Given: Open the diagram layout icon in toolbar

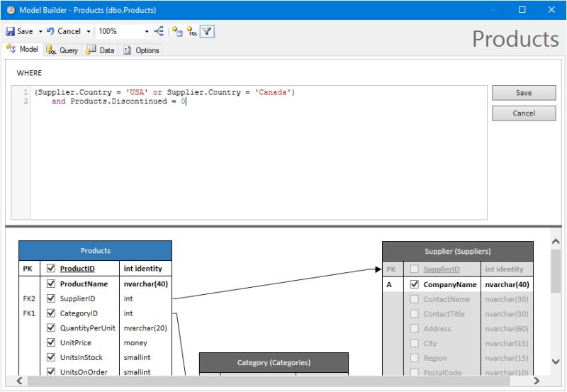Looking at the screenshot, I should (x=159, y=31).
